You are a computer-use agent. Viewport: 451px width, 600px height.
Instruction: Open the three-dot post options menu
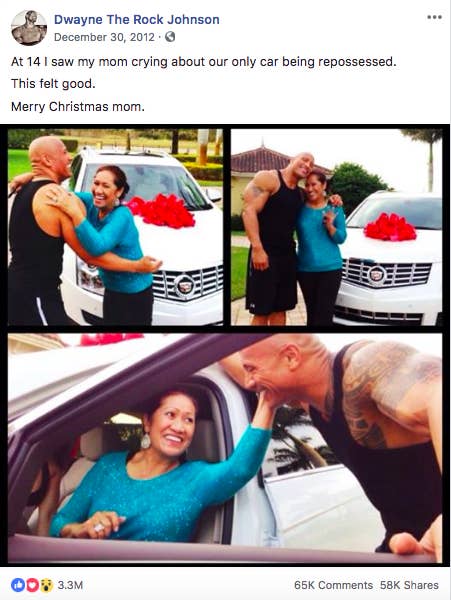tap(434, 17)
